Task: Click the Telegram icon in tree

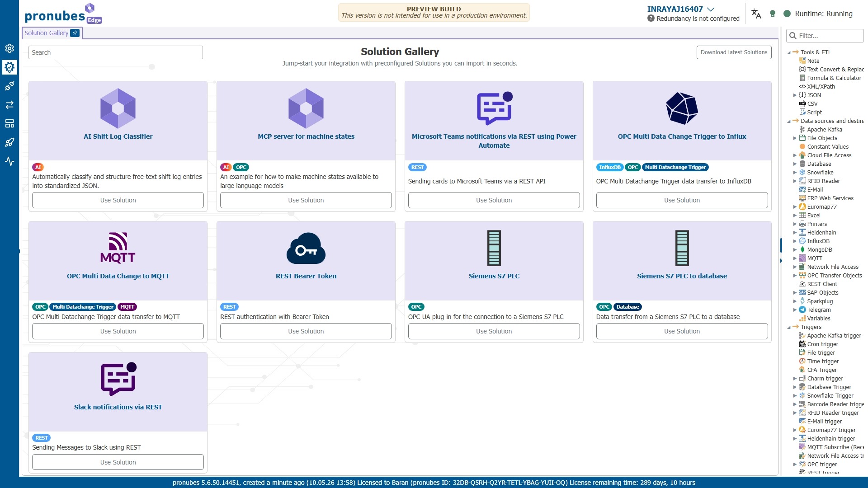Action: pos(802,310)
